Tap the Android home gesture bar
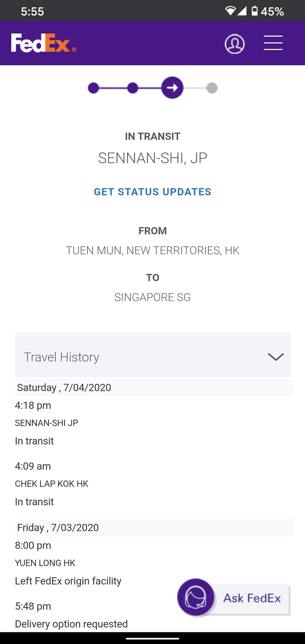The image size is (305, 644). (x=152, y=638)
